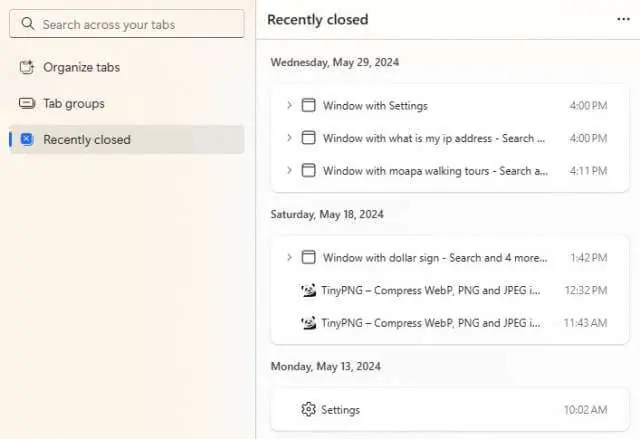Reopen Window with dollar sign from 1:42 PM
Image resolution: width=640 pixels, height=439 pixels.
pyautogui.click(x=450, y=257)
